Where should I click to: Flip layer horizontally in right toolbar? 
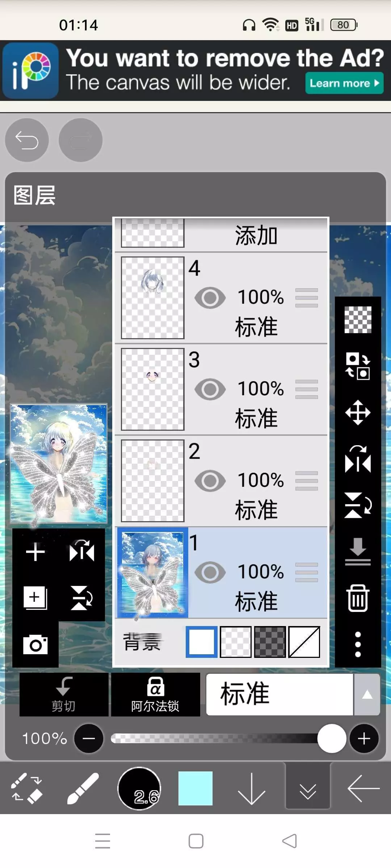coord(358,459)
